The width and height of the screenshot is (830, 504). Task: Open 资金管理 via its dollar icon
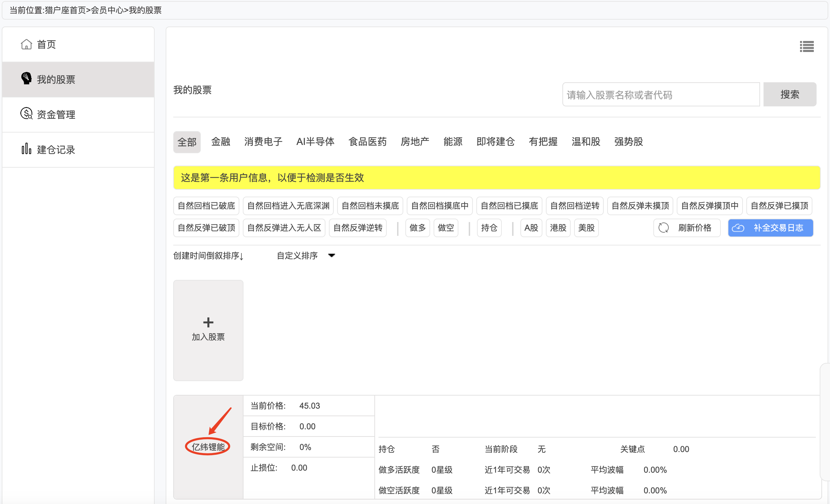tap(27, 114)
